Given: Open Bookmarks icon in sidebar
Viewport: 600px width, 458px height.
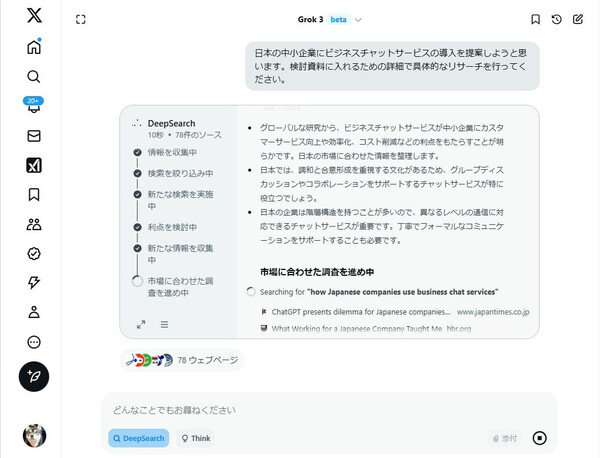Looking at the screenshot, I should [34, 194].
